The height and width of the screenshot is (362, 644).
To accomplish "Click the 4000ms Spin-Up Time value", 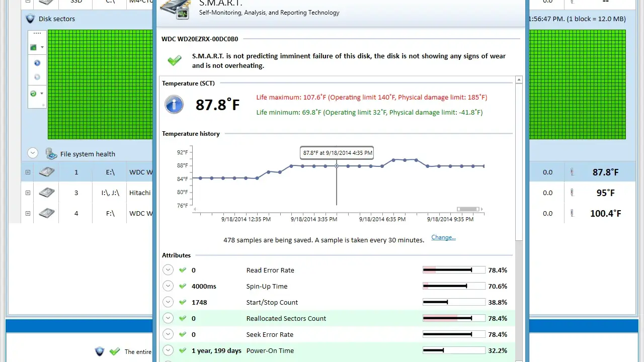I will [204, 286].
